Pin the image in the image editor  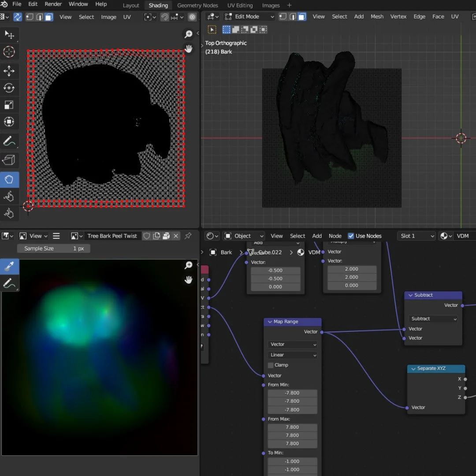188,236
